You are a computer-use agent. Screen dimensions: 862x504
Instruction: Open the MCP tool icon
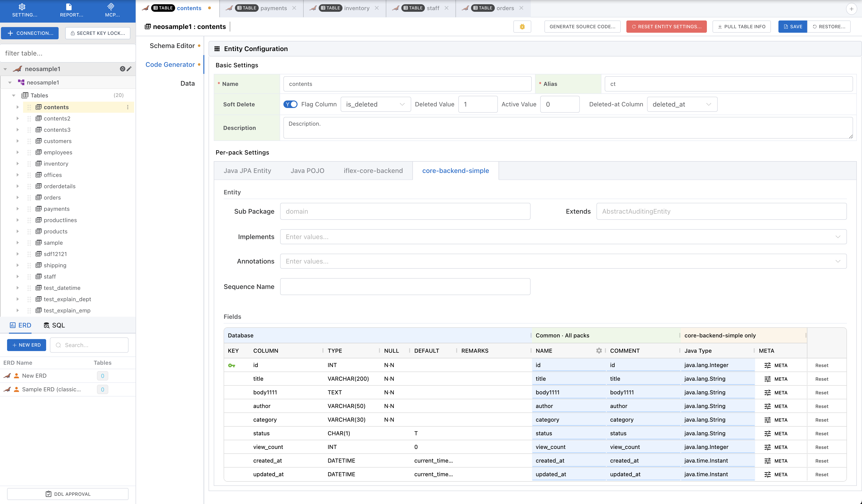[x=111, y=7]
